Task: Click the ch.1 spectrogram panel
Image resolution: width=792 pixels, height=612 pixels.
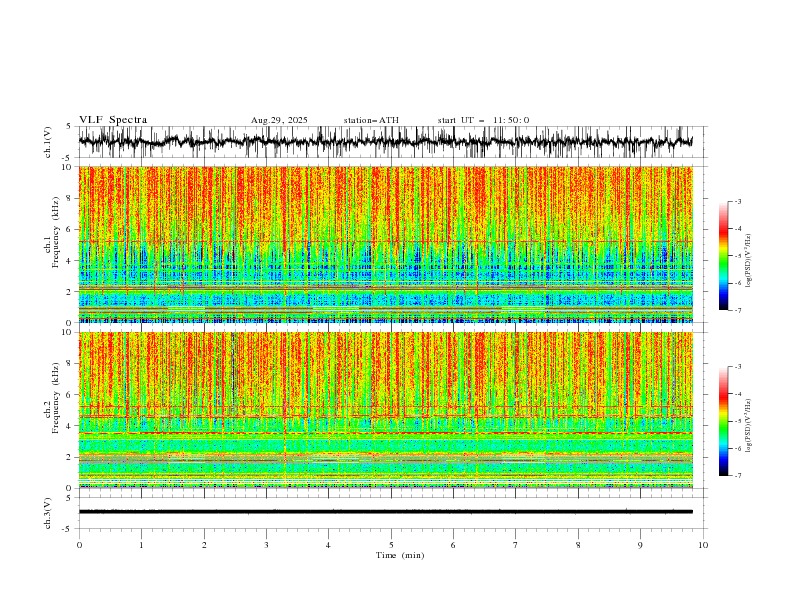Action: 385,244
